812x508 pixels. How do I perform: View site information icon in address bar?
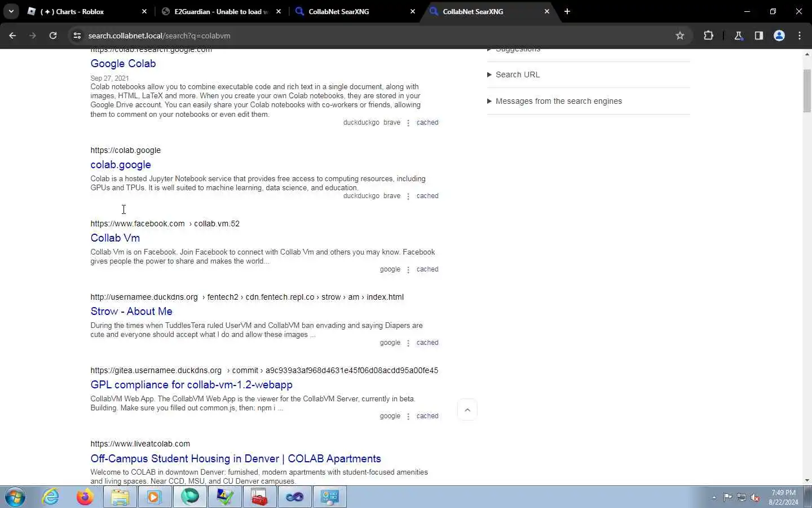point(77,36)
